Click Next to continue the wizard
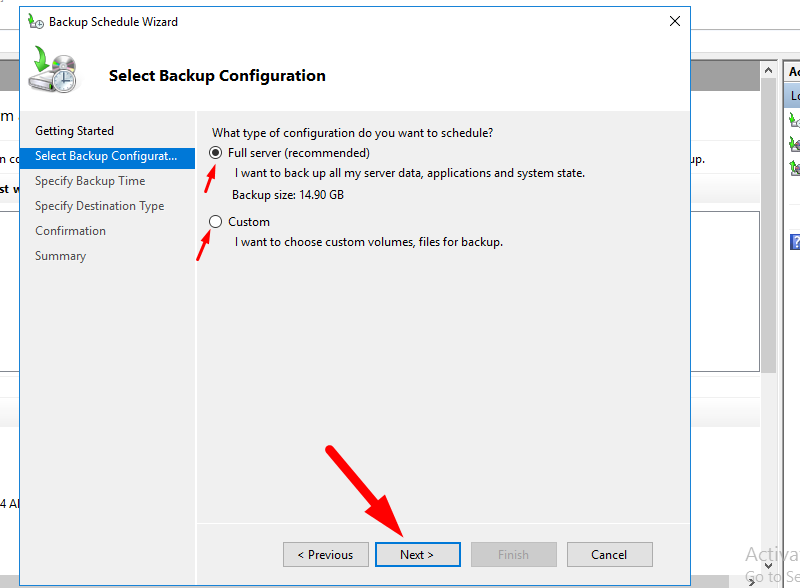 (x=417, y=555)
